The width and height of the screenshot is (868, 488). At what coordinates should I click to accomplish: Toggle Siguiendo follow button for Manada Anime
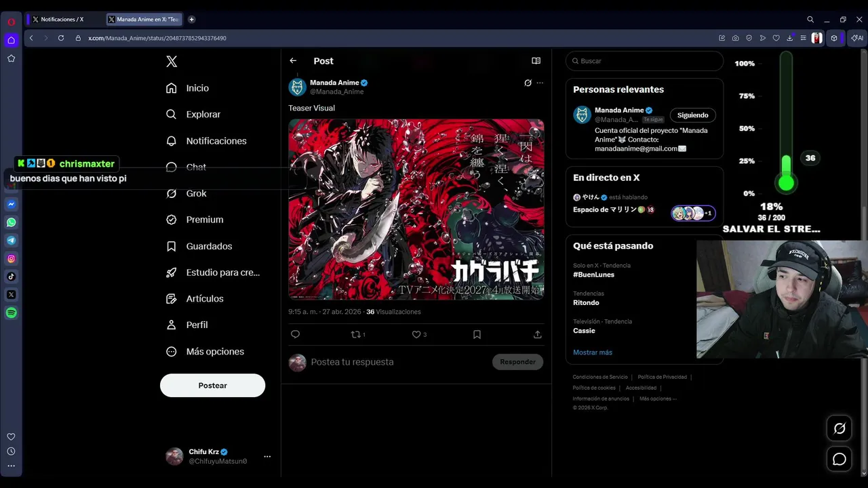692,115
